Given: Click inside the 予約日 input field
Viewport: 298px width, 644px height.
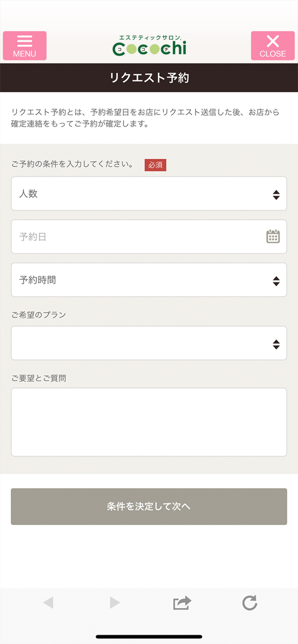Looking at the screenshot, I should point(129,237).
